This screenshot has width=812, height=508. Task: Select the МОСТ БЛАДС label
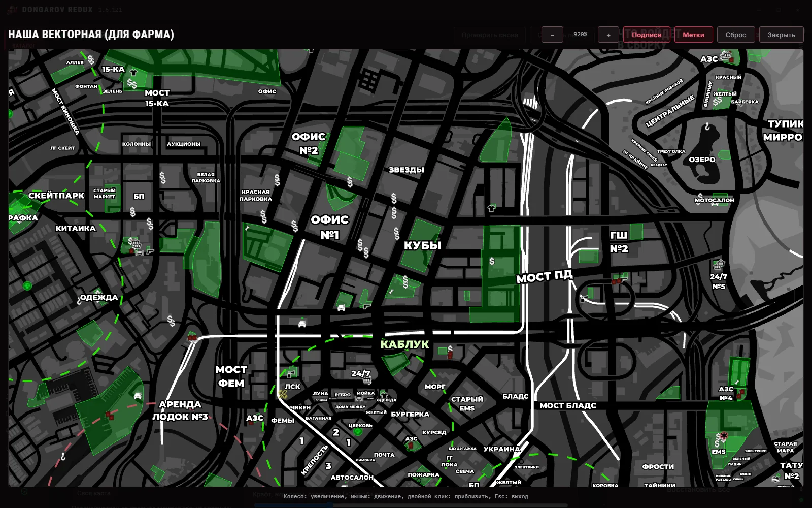coord(568,405)
